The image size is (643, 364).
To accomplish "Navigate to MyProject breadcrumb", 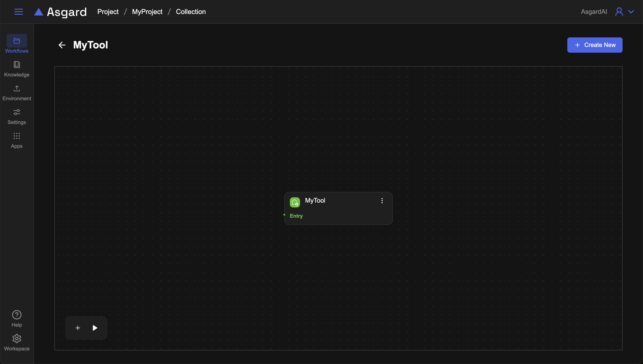I will point(147,12).
